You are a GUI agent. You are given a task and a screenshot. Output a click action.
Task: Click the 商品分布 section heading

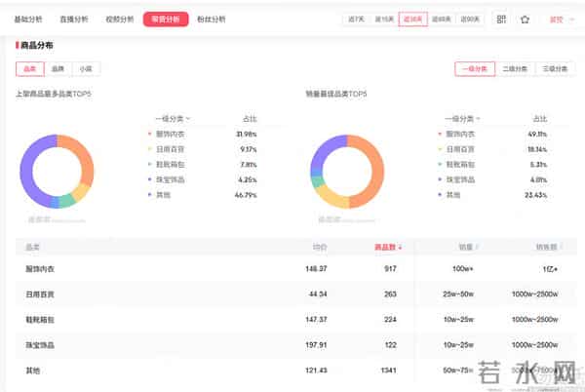pyautogui.click(x=37, y=46)
